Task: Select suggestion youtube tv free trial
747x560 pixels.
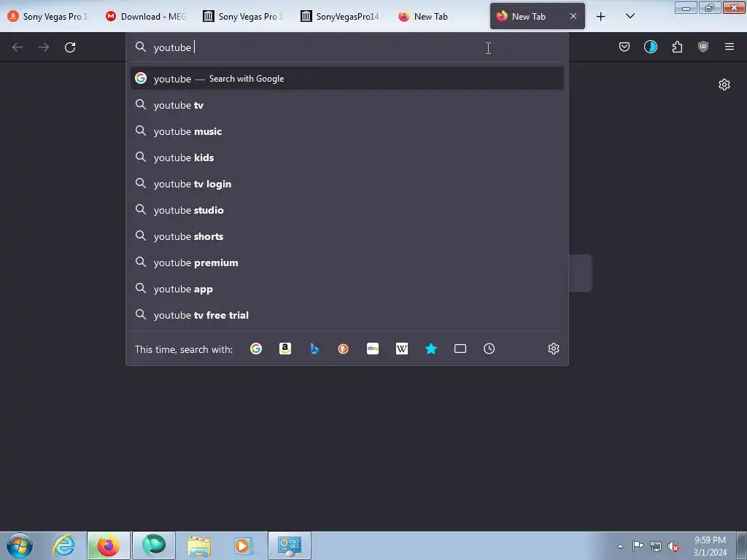Action: (347, 315)
